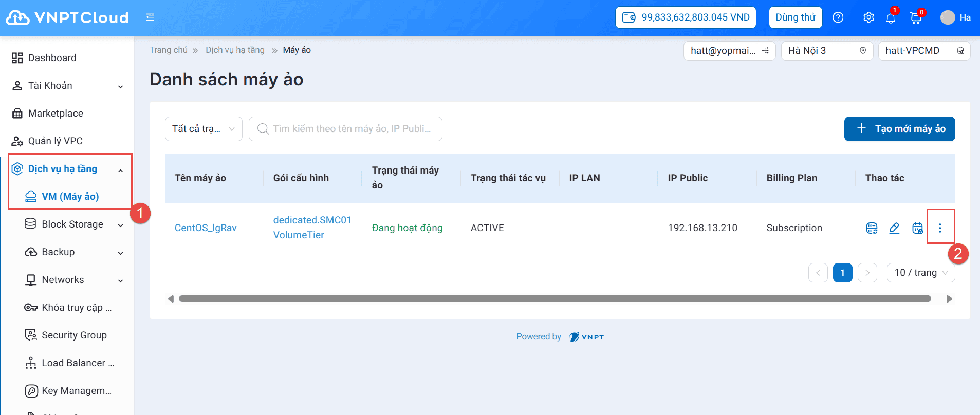Open the shopping cart icon

click(915, 18)
